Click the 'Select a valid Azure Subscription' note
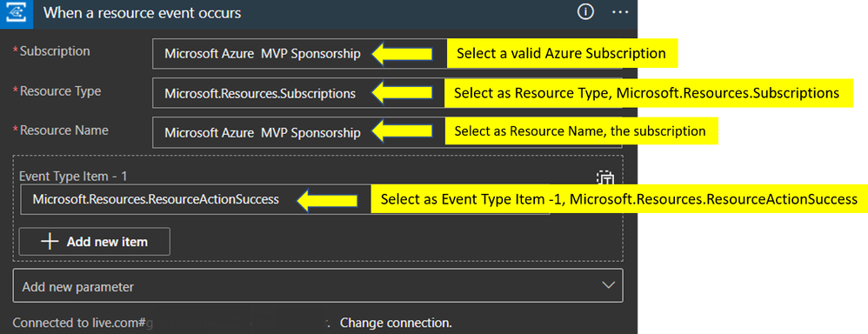868x334 pixels. tap(561, 53)
